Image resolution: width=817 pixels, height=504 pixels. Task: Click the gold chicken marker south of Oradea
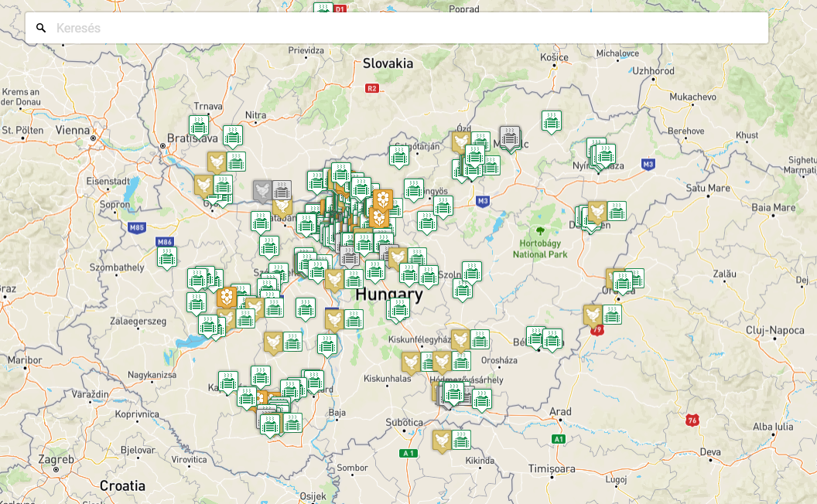point(593,315)
